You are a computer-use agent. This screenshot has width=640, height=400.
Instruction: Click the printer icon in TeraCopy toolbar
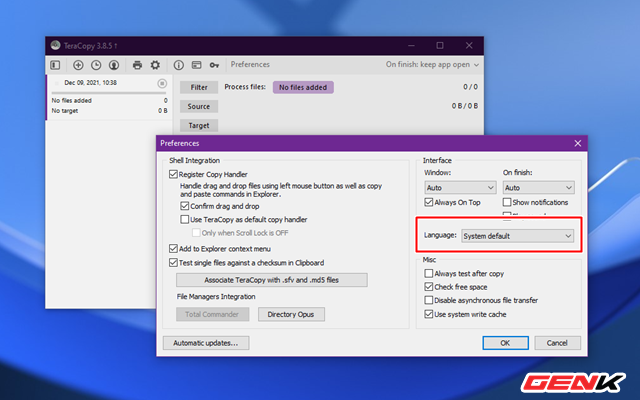point(138,65)
